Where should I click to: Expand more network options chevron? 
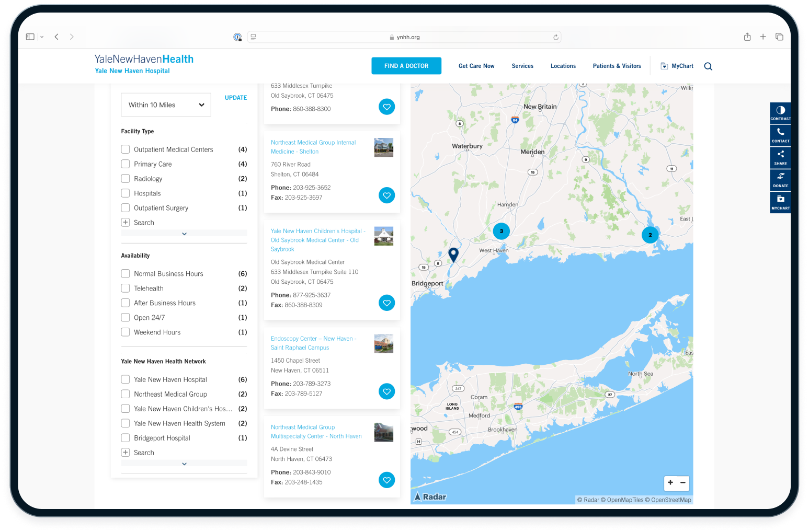184,464
